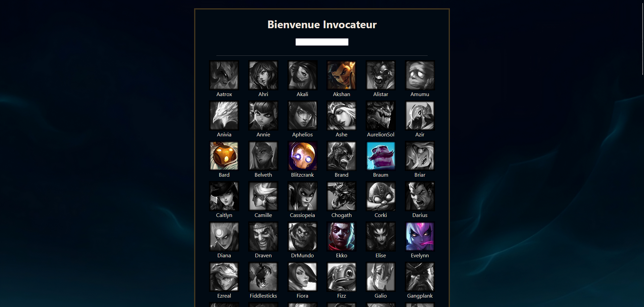Toggle the colored Akshan champion icon
The width and height of the screenshot is (644, 307).
341,75
